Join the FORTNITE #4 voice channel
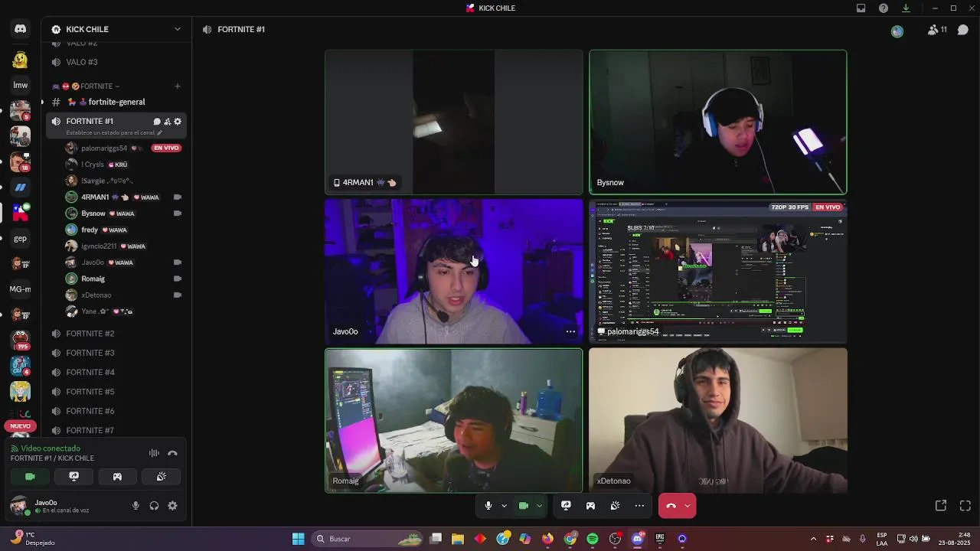980x551 pixels. point(116,372)
